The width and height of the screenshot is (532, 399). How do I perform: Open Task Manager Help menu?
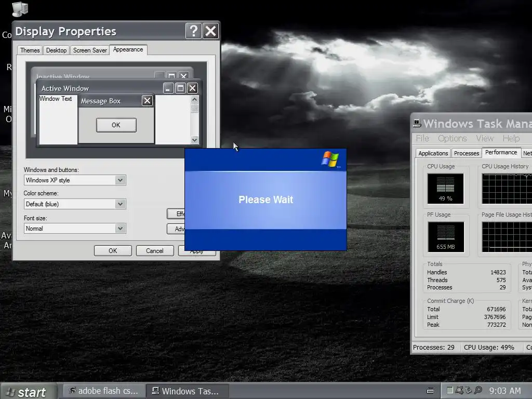point(511,138)
